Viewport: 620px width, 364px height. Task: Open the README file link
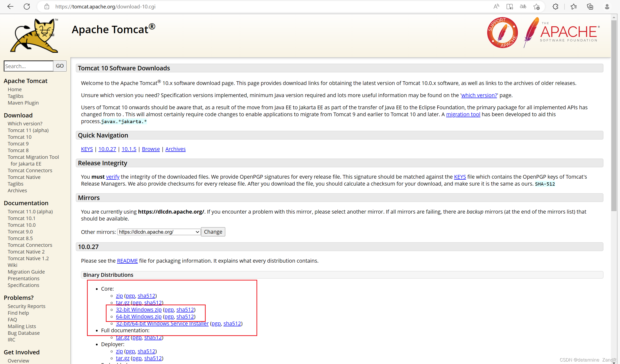click(127, 261)
